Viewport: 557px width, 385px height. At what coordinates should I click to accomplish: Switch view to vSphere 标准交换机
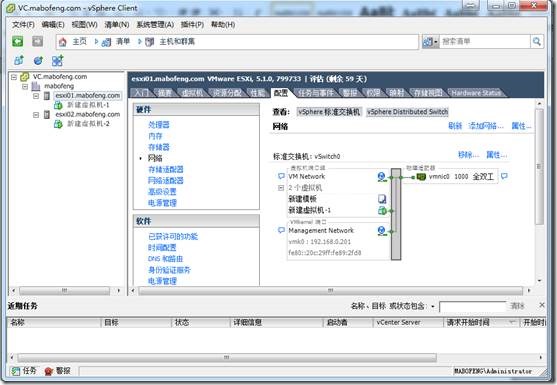[x=329, y=112]
